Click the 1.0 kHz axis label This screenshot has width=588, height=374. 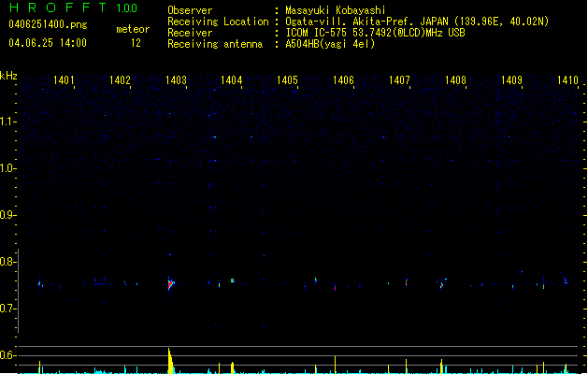pyautogui.click(x=7, y=168)
